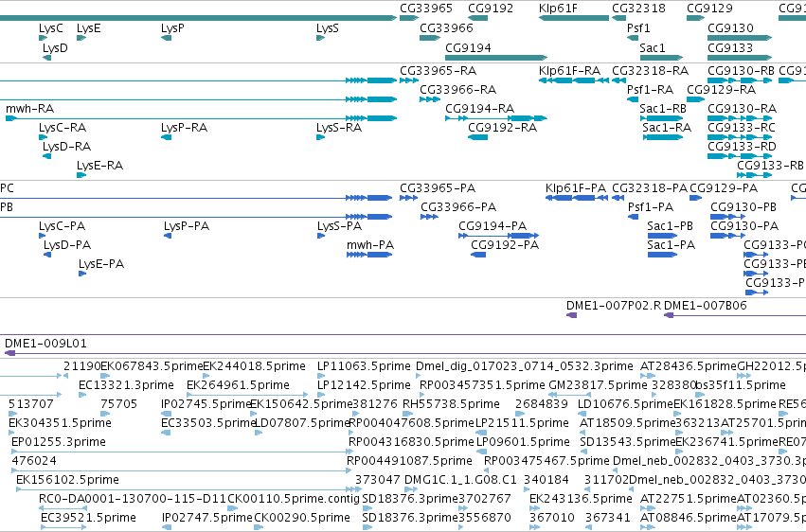Viewport: 806px width, 532px height.
Task: Select the Psf1-RA transcript label
Action: 651,90
